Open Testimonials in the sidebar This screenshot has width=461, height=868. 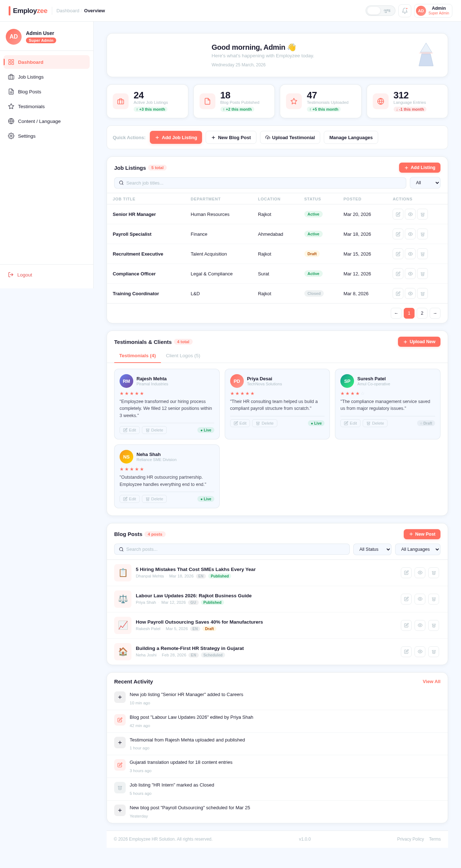[x=46, y=106]
